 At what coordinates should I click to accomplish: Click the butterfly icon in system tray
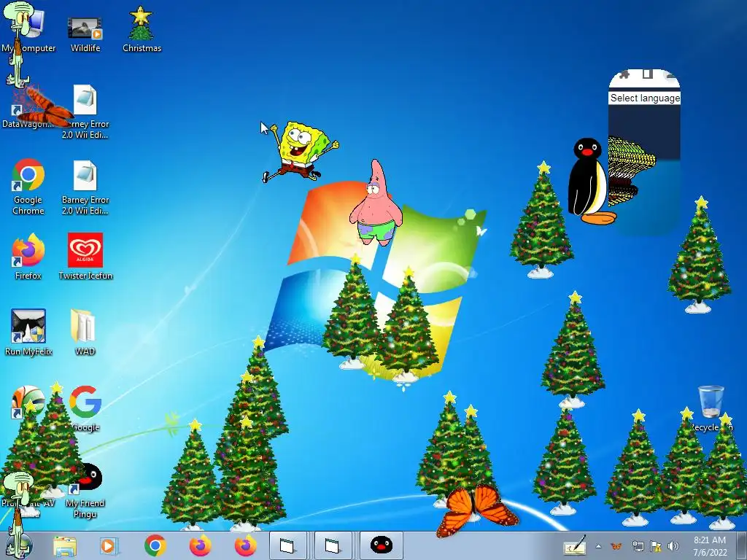616,546
